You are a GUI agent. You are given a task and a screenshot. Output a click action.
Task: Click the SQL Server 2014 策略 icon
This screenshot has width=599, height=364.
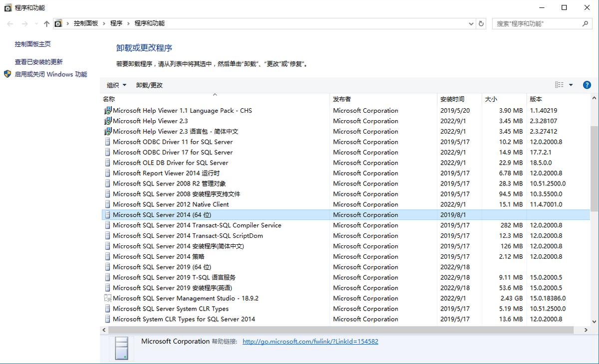point(108,257)
